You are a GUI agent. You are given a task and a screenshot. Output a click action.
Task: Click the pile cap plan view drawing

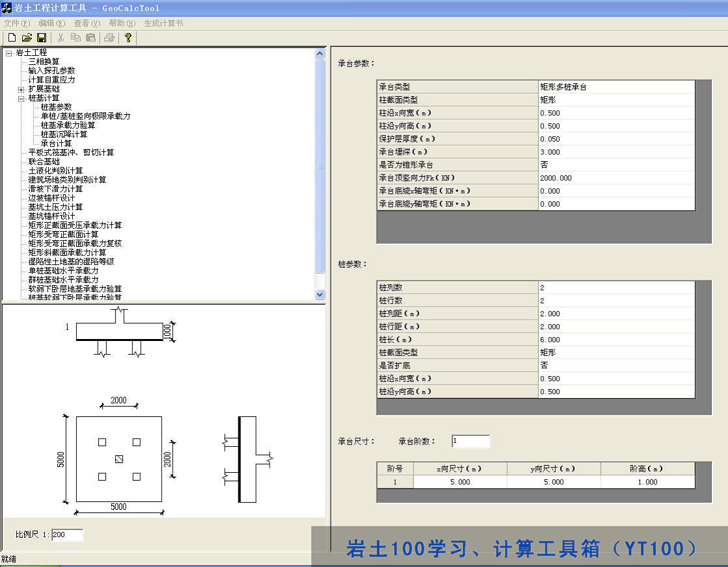pyautogui.click(x=119, y=459)
